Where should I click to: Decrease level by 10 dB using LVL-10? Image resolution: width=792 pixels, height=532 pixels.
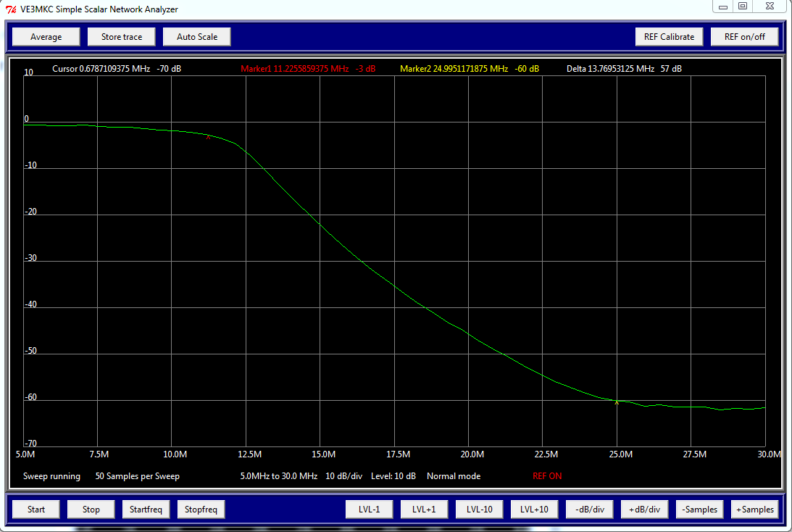tap(479, 509)
